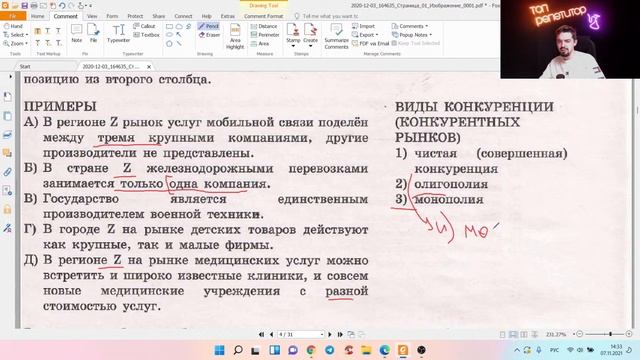The height and width of the screenshot is (360, 640).
Task: Close the 2020-12-03 document tab
Action: (x=149, y=67)
